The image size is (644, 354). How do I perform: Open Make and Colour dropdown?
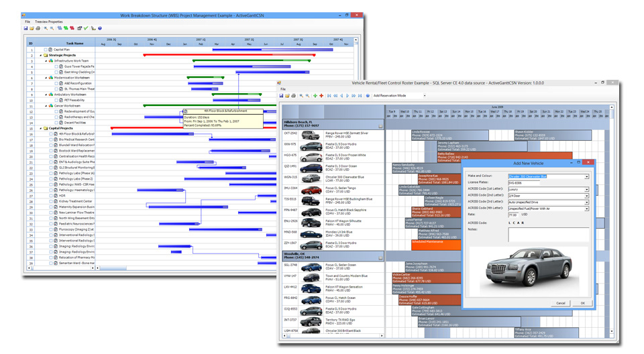pyautogui.click(x=586, y=176)
